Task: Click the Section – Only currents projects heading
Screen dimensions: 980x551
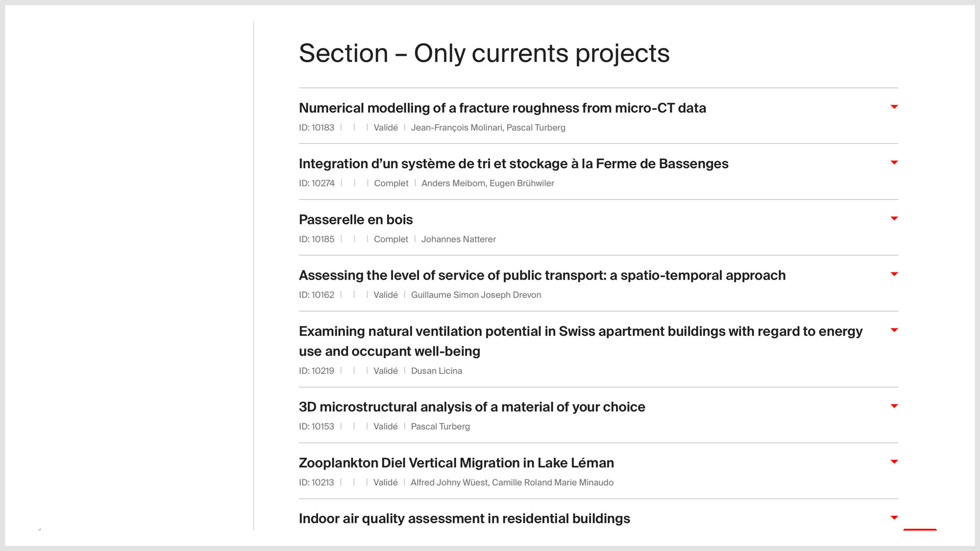Action: click(x=484, y=53)
